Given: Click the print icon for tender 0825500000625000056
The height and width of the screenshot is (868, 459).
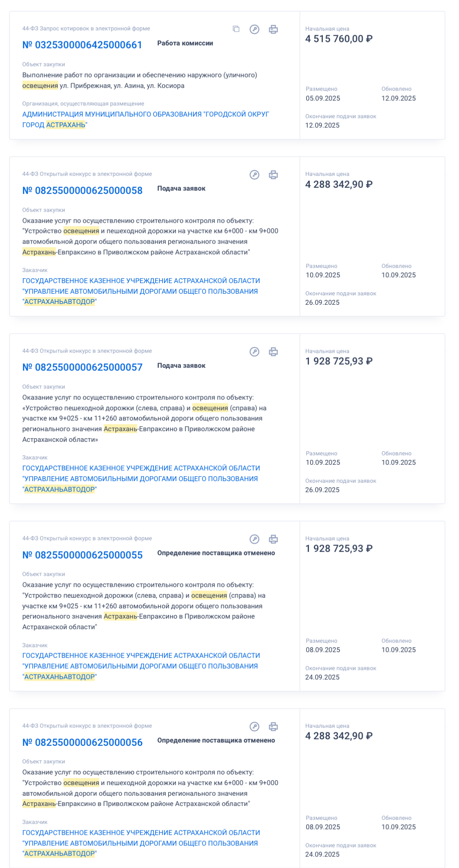Looking at the screenshot, I should (273, 726).
